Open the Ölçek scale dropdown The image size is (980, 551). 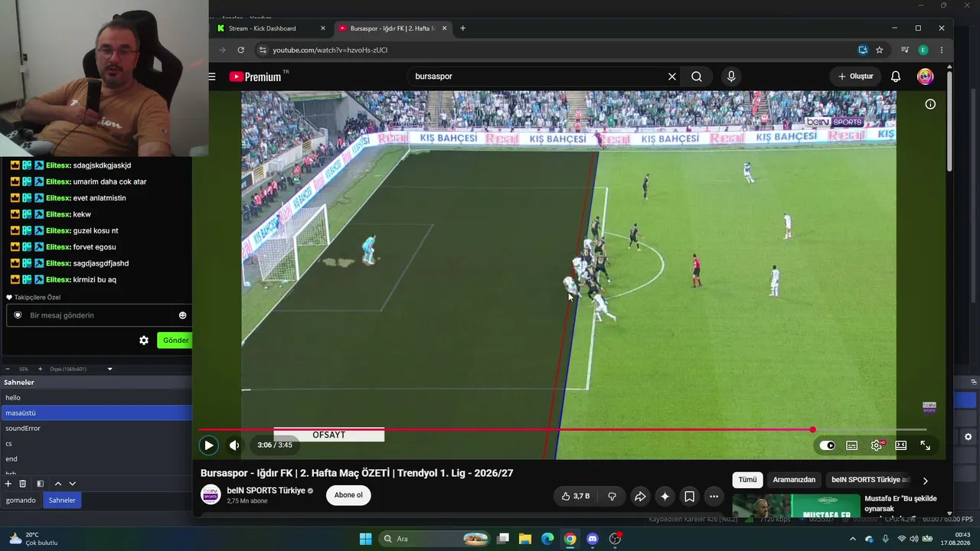tap(81, 369)
